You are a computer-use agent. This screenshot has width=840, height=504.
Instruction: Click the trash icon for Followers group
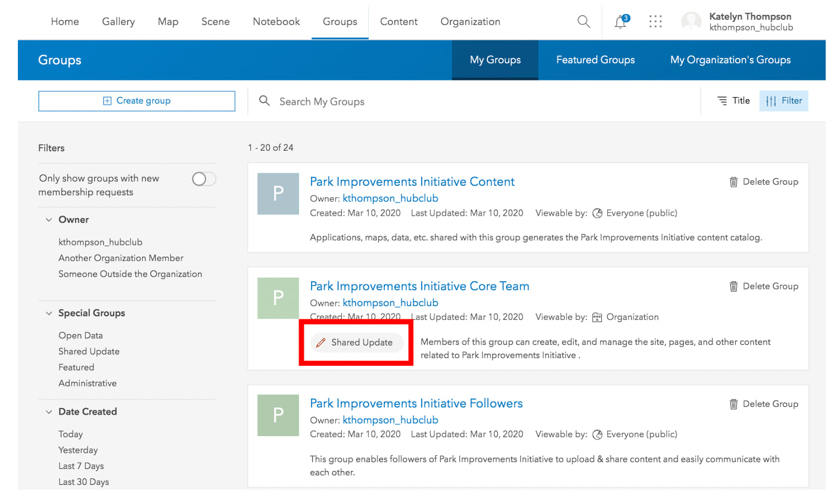[x=733, y=404]
